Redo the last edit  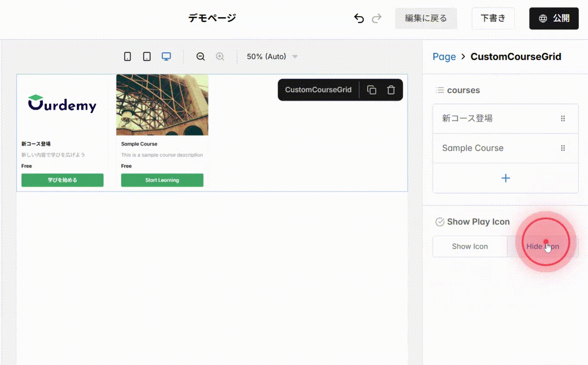tap(376, 18)
